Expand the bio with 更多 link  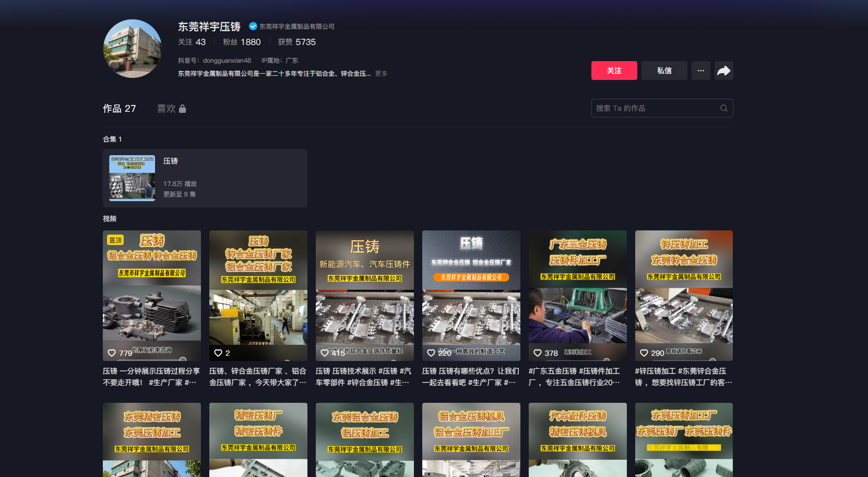click(x=381, y=74)
